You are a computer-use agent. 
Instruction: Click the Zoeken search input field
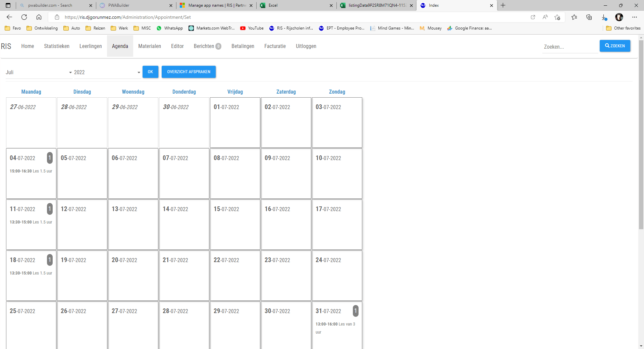(570, 47)
